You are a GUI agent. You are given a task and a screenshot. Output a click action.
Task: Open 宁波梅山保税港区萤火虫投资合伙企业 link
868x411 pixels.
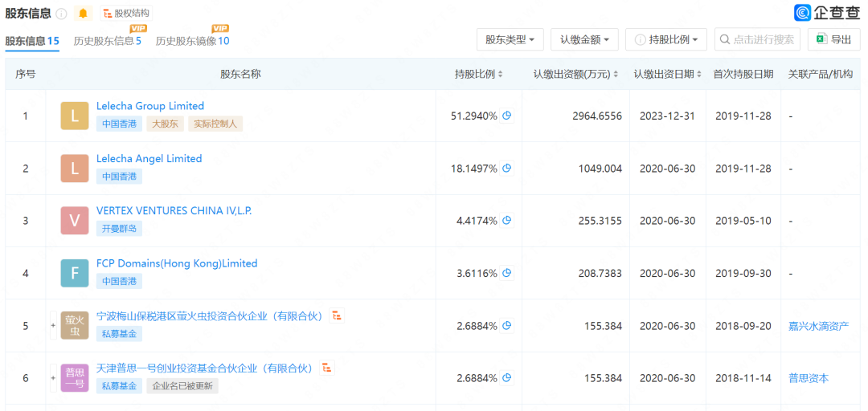point(209,315)
